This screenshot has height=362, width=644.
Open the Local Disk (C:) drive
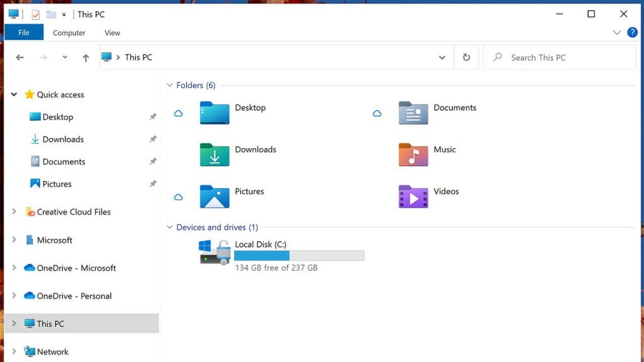[x=215, y=251]
